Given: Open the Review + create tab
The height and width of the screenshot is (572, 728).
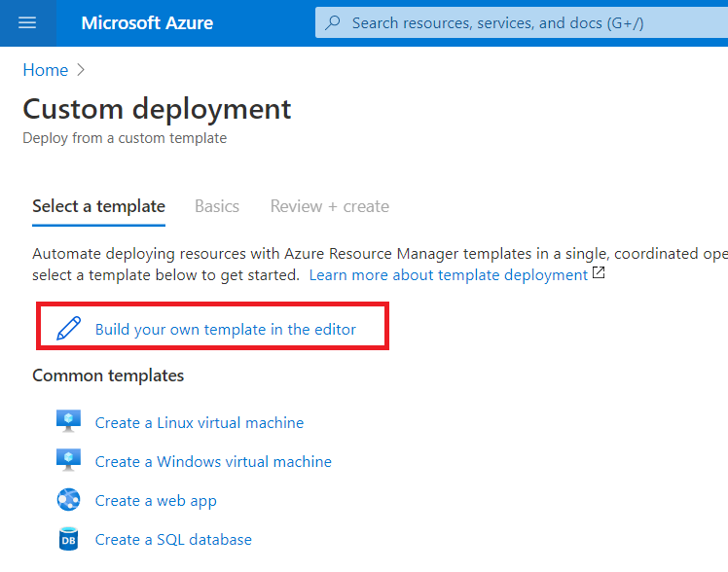Looking at the screenshot, I should pos(330,206).
